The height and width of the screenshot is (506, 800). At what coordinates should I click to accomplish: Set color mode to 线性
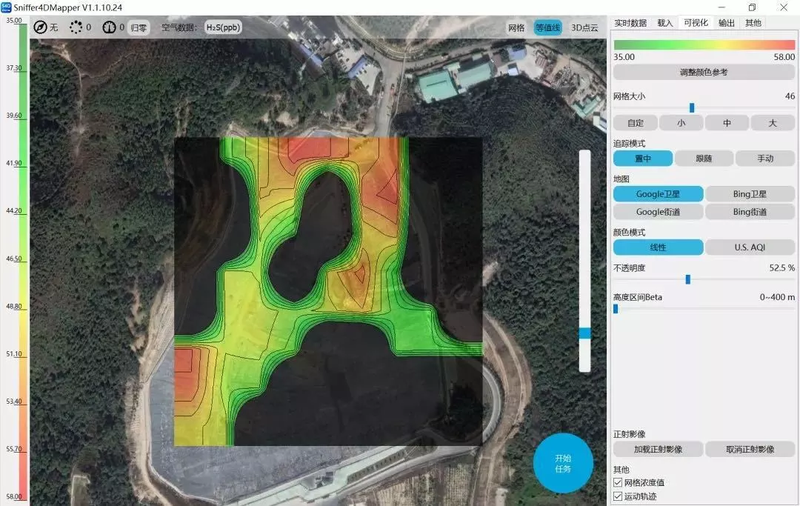click(658, 247)
